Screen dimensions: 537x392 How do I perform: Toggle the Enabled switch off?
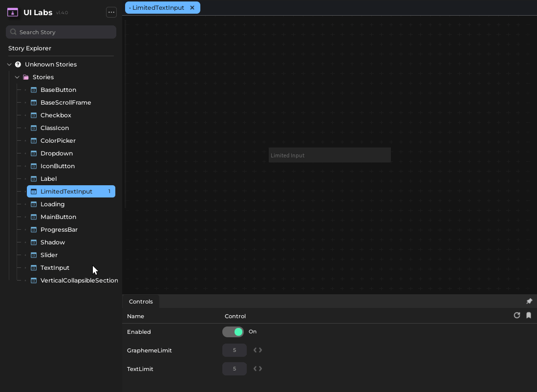[233, 332]
